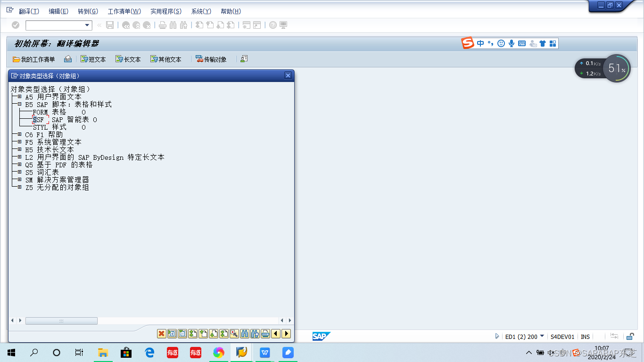Open the 帮助(H) menu
Image resolution: width=644 pixels, height=362 pixels.
click(231, 11)
